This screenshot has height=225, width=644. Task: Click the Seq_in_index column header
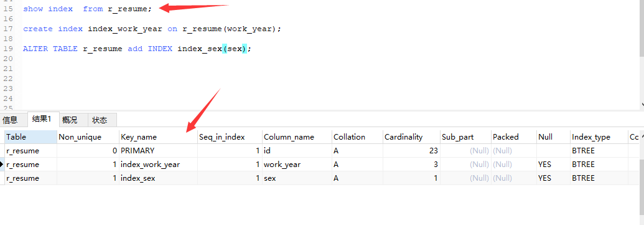point(230,137)
